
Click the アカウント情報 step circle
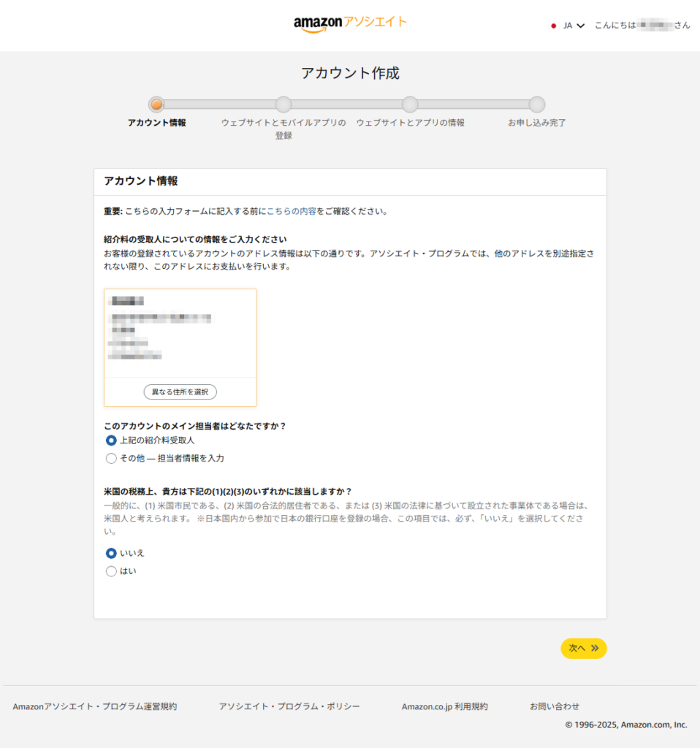tap(156, 104)
